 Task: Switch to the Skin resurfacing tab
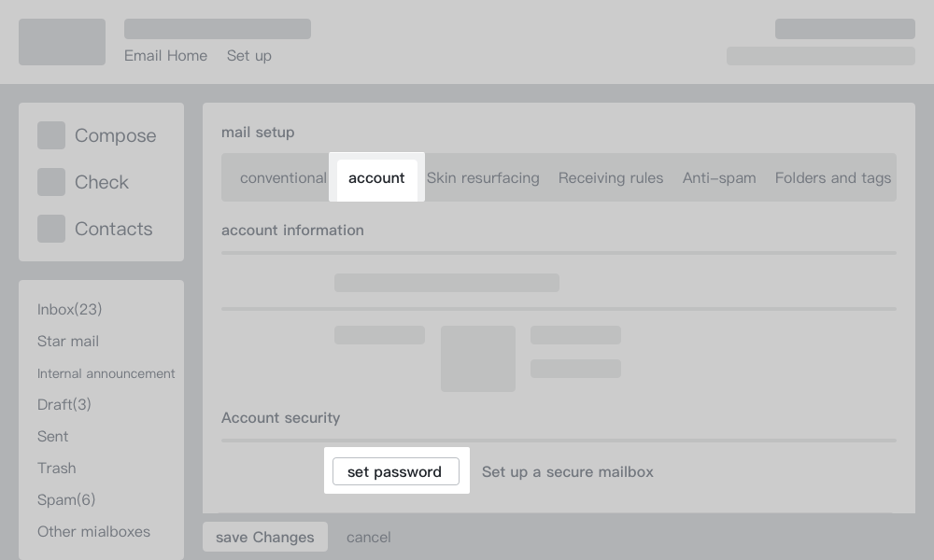click(x=483, y=178)
